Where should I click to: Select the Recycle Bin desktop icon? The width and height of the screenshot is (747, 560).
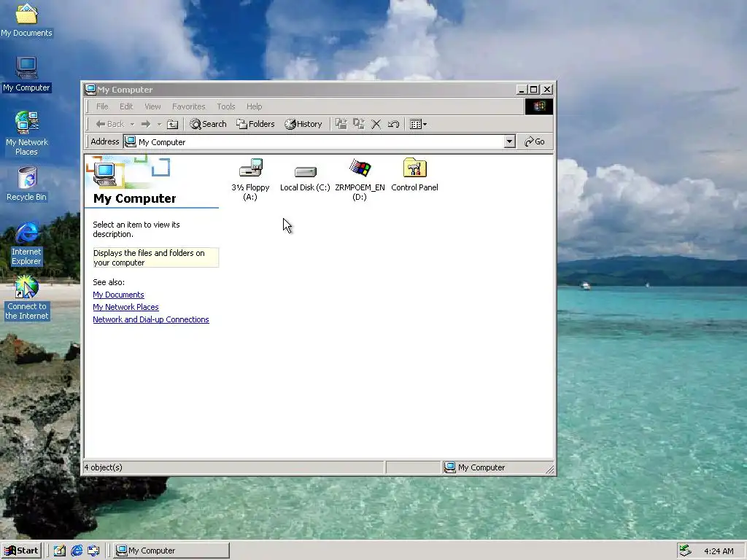point(27,184)
